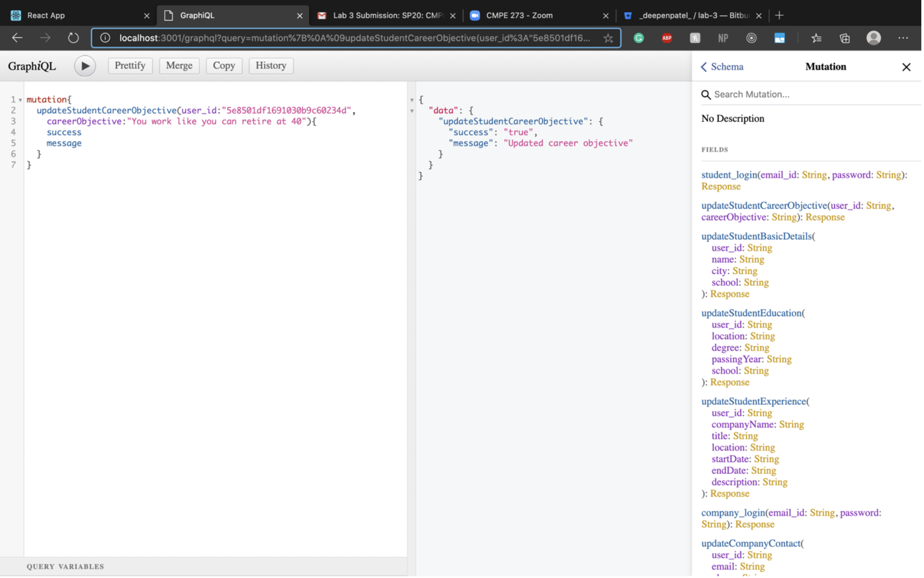Collapse the mutation block at line 1

(21, 100)
